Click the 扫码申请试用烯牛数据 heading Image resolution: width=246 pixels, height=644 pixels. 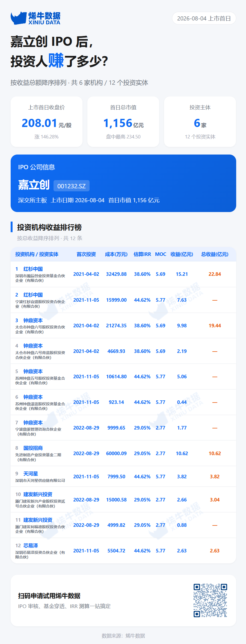pyautogui.click(x=49, y=596)
